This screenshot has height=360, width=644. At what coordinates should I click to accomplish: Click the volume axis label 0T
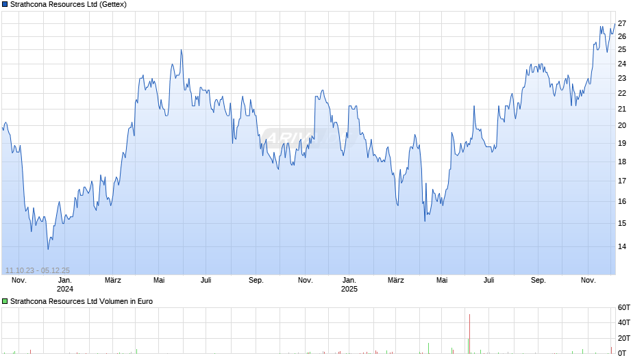(622, 353)
